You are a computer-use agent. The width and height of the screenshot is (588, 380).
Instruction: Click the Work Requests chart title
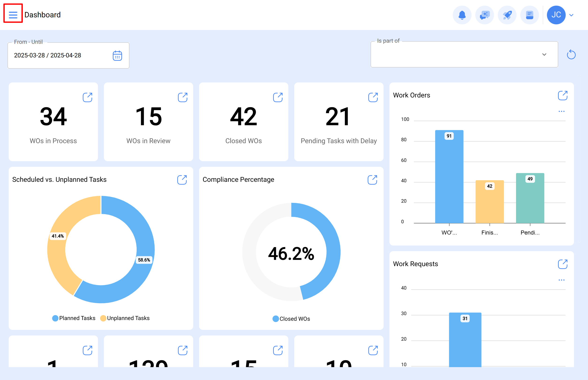(415, 264)
